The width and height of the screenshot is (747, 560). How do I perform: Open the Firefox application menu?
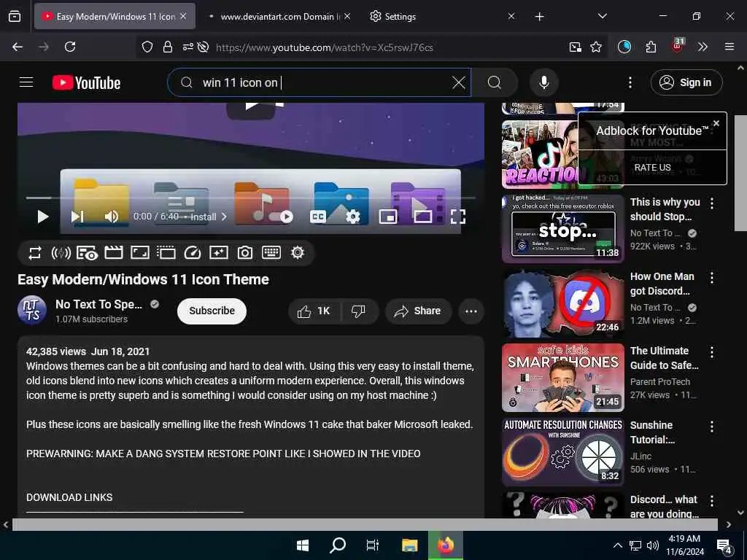coord(729,47)
